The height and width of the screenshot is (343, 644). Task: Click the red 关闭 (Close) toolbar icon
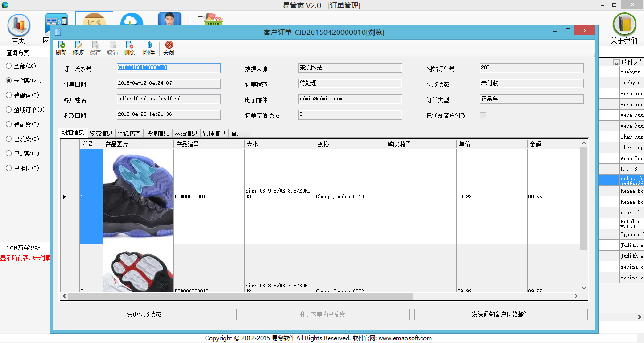(x=169, y=48)
